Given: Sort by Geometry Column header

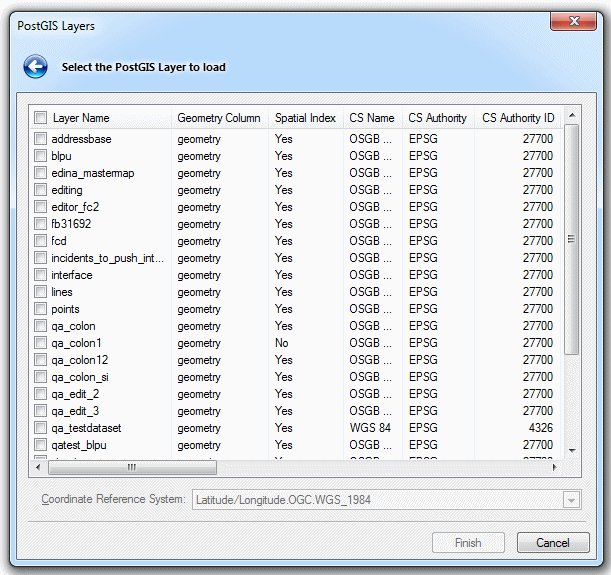Looking at the screenshot, I should tap(218, 118).
